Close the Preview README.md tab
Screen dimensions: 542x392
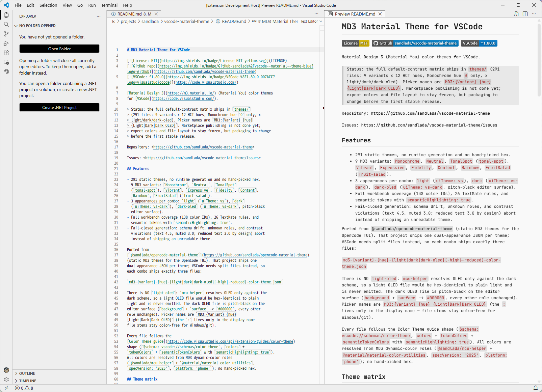point(380,14)
